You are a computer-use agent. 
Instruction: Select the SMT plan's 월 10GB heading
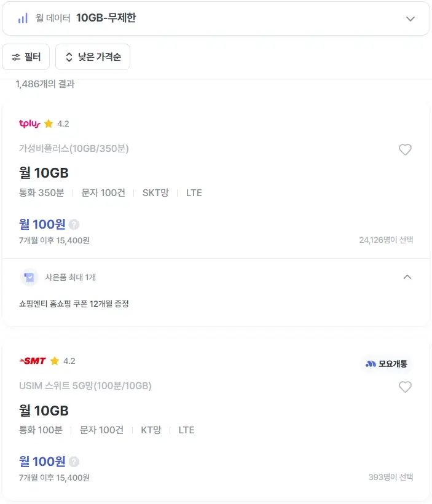(x=44, y=410)
